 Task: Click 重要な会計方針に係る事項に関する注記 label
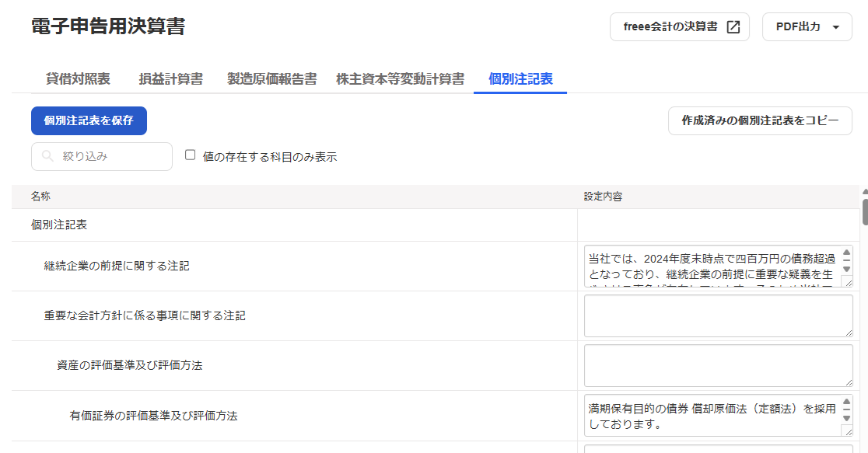pyautogui.click(x=145, y=315)
